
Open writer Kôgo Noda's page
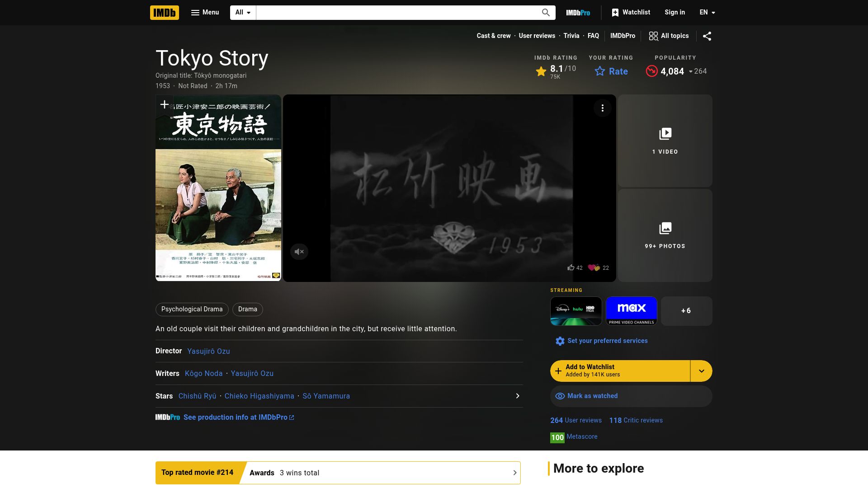coord(203,374)
